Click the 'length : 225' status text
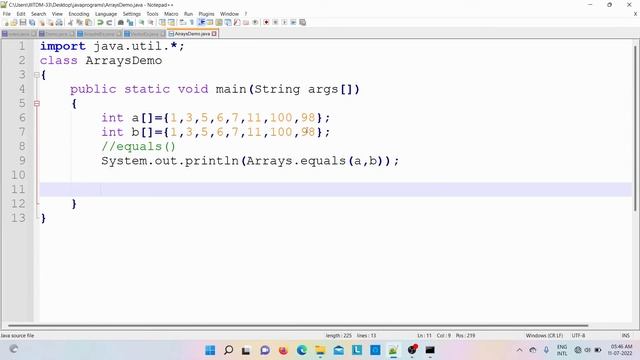Viewport: 640px width, 360px height. 338,336
